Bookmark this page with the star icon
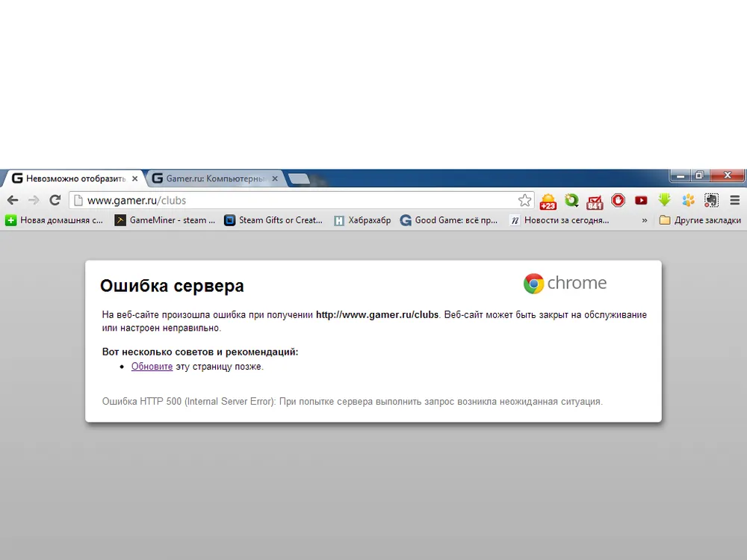 click(x=525, y=200)
